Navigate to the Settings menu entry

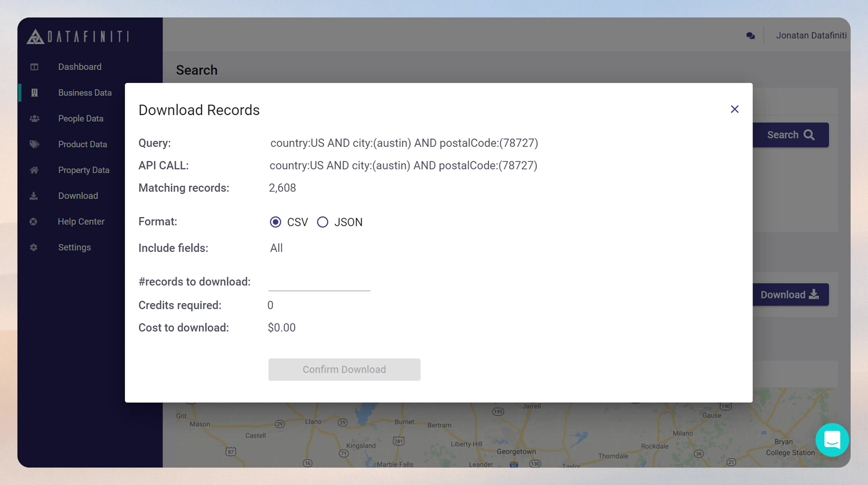[74, 247]
